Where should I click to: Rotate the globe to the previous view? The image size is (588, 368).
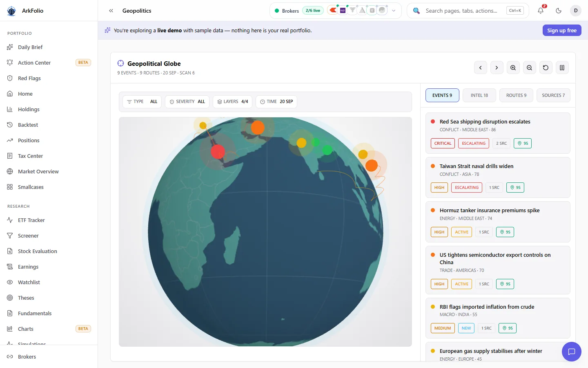[481, 67]
